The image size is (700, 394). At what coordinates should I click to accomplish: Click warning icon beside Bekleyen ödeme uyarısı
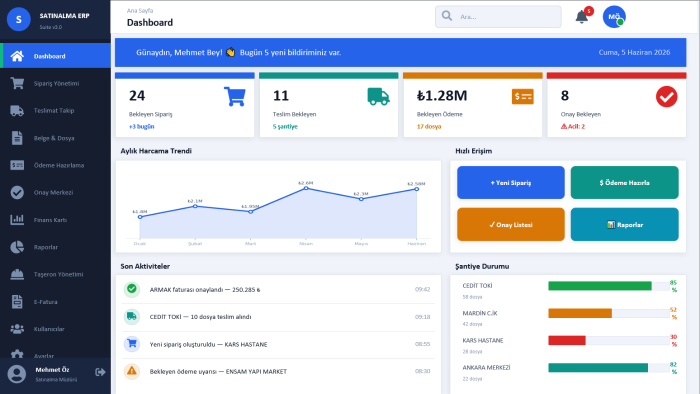pos(132,371)
